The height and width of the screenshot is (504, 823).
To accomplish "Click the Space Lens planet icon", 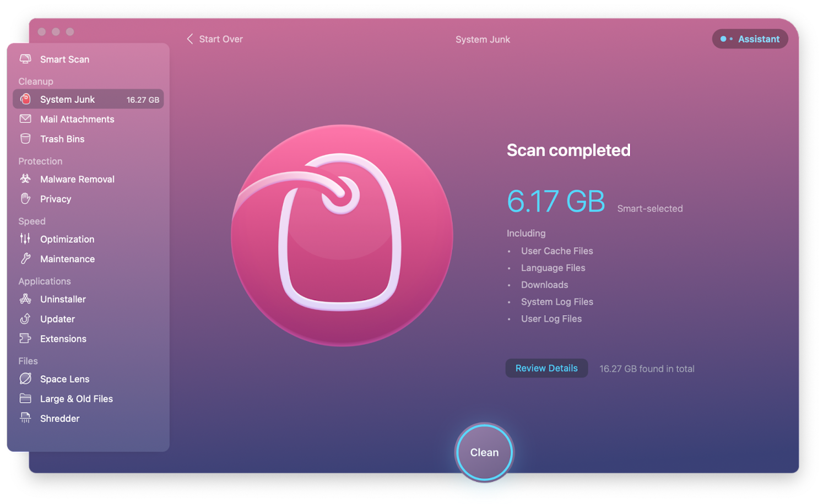I will tap(25, 379).
